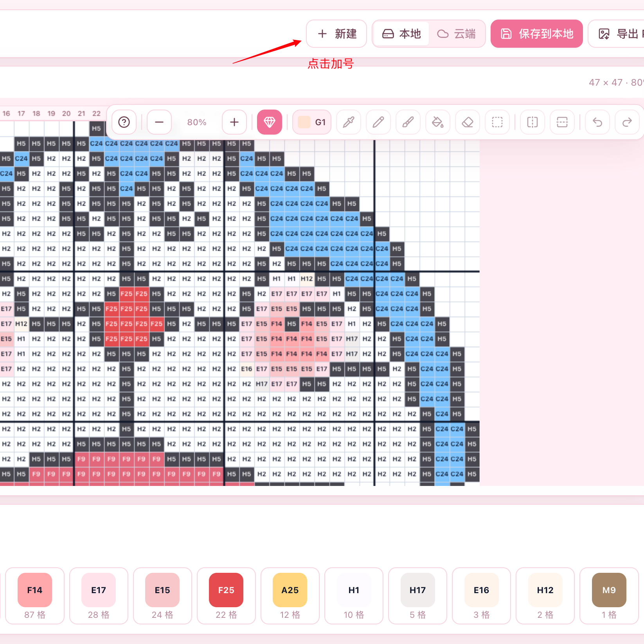Switch to the 云端 cloud tab
This screenshot has height=644, width=644.
click(456, 34)
